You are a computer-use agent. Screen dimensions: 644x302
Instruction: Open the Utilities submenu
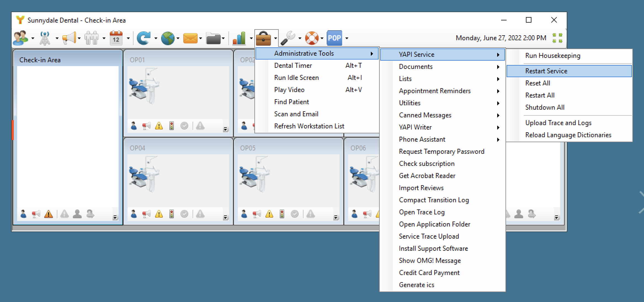click(443, 103)
